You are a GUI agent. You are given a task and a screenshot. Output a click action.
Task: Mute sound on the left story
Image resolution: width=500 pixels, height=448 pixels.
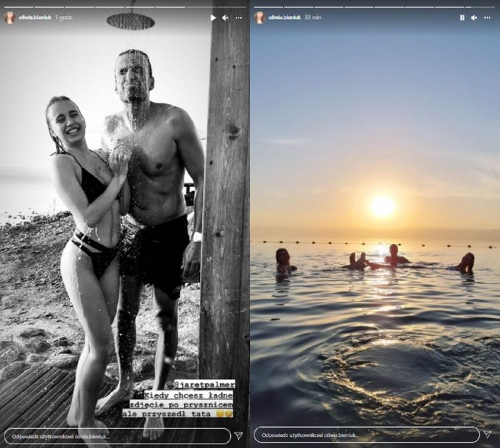[225, 18]
